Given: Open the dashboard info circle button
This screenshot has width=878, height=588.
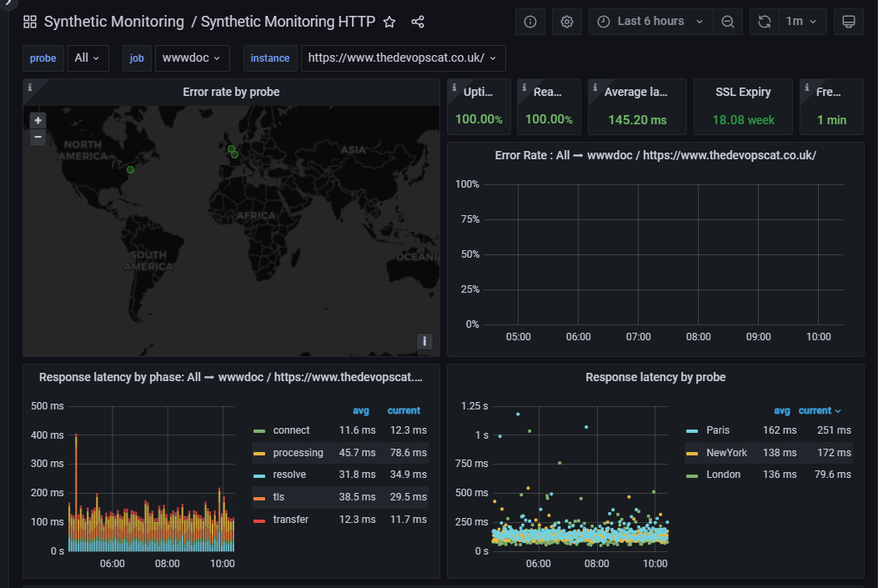Looking at the screenshot, I should click(530, 22).
